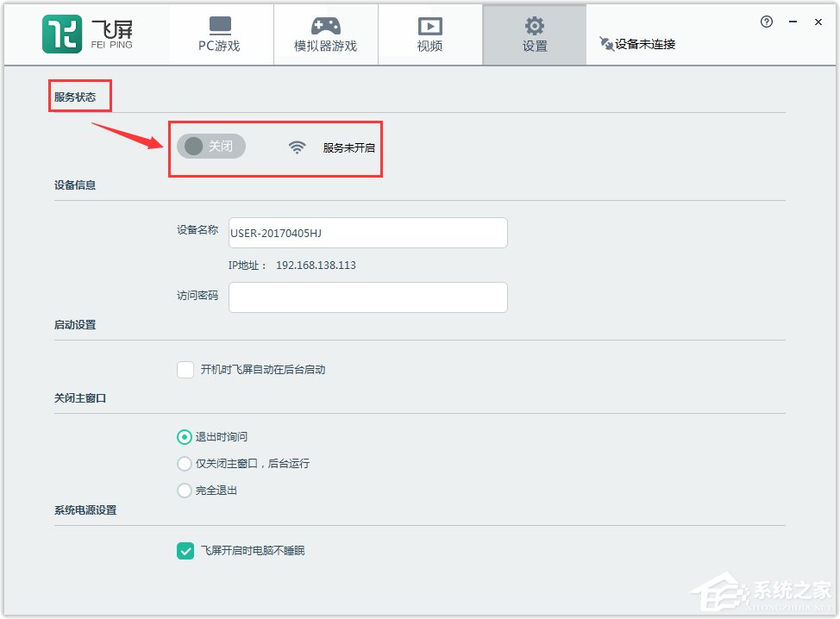840x619 pixels.
Task: Select the 完全退出 radio button
Action: click(x=185, y=491)
